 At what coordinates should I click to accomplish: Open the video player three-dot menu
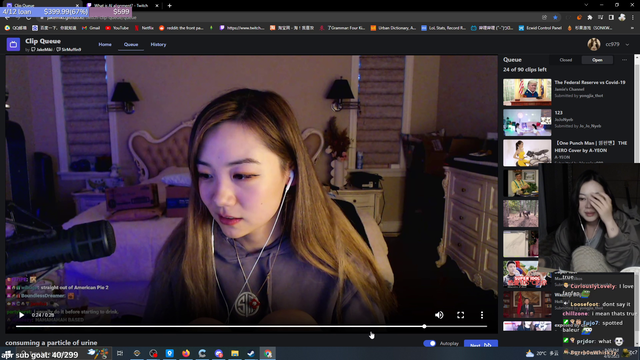(482, 315)
